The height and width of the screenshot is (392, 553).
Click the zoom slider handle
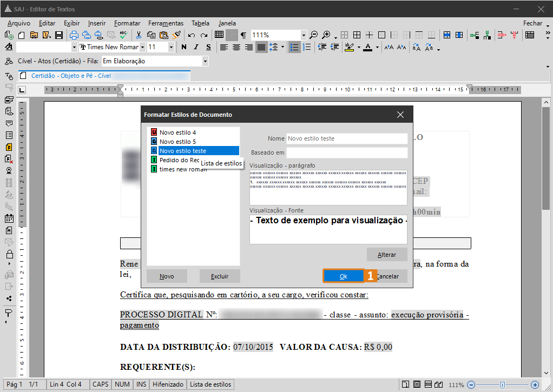tap(502, 384)
